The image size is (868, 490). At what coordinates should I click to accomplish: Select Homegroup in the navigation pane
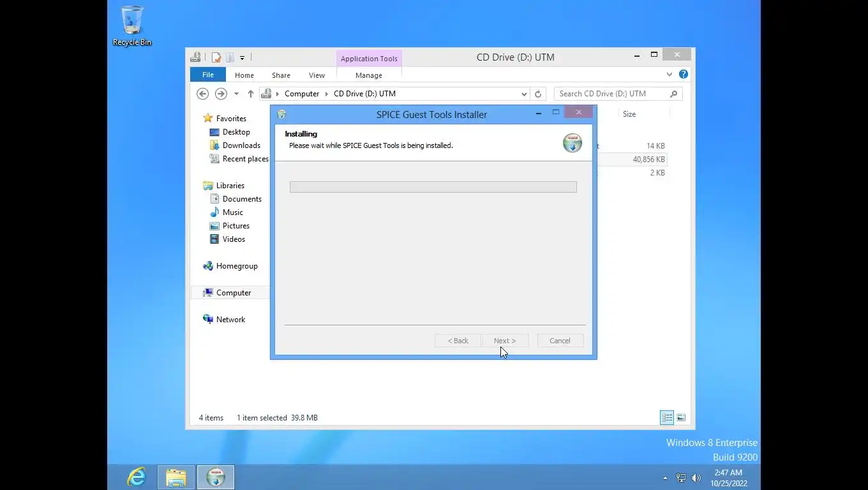pos(237,266)
